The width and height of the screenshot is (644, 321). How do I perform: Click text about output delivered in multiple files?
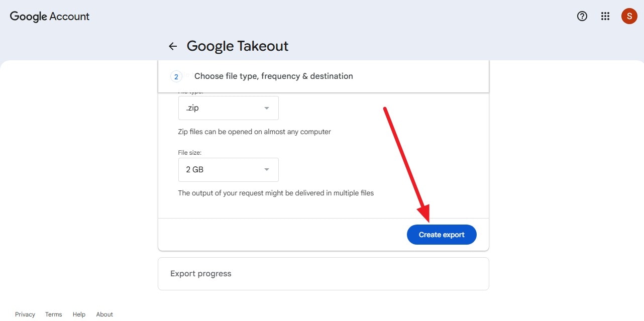pos(276,193)
